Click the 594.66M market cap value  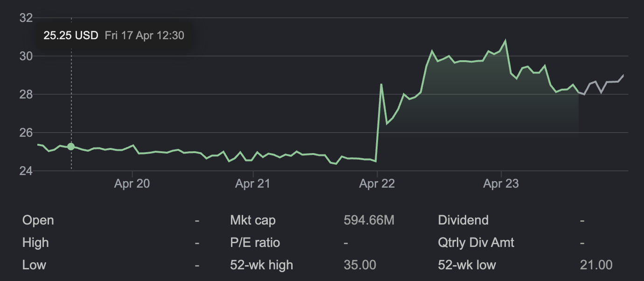(369, 220)
